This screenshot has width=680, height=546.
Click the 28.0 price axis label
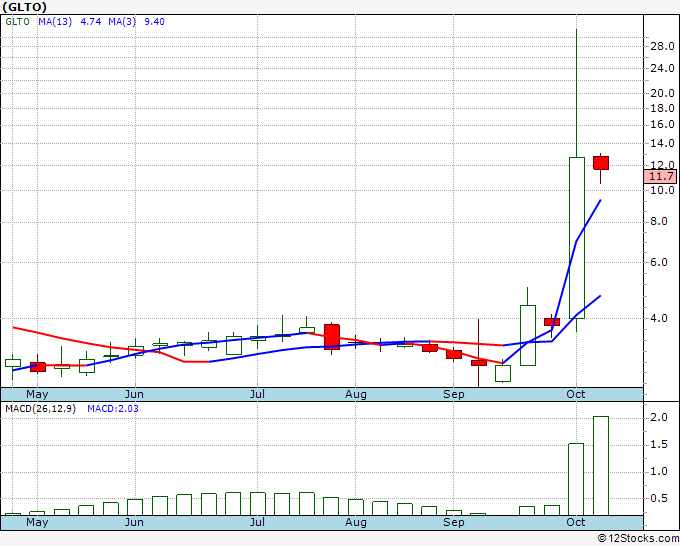tap(661, 46)
